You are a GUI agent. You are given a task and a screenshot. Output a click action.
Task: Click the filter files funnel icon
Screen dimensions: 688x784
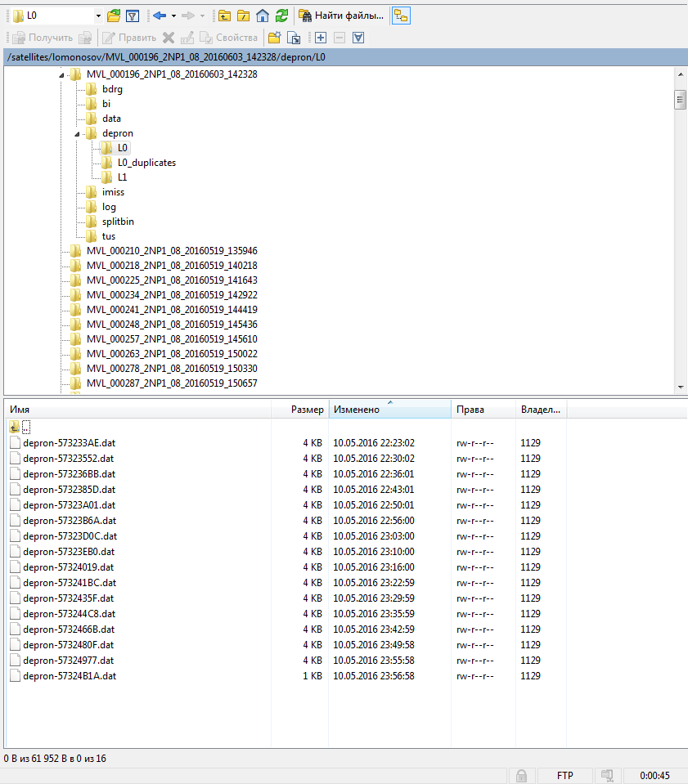click(x=132, y=16)
